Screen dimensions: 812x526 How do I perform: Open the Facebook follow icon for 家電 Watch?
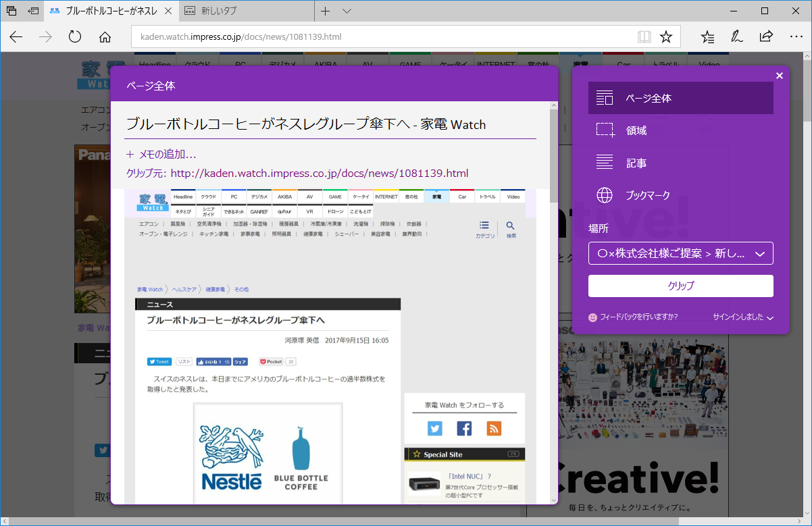click(x=464, y=428)
